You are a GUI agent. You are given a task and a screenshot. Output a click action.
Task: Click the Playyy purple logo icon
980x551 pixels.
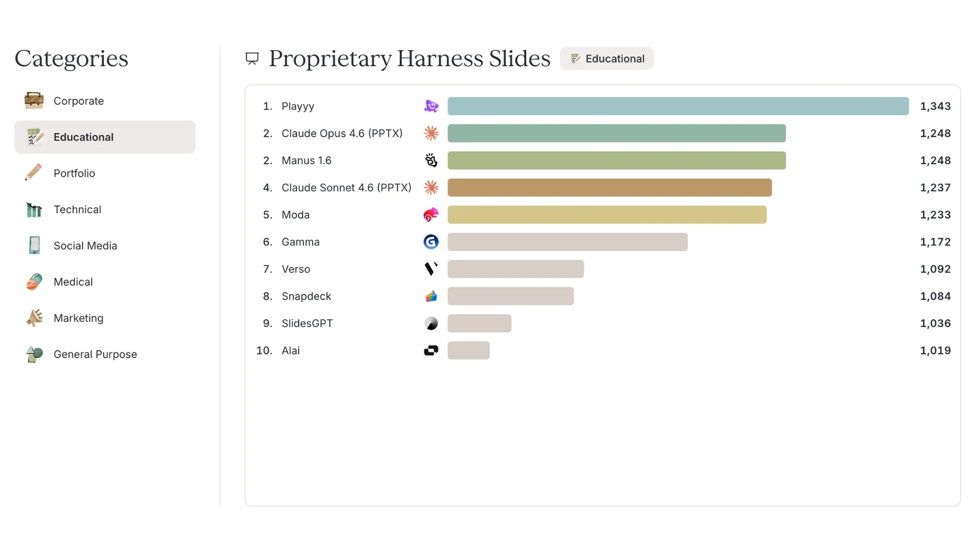pyautogui.click(x=431, y=106)
